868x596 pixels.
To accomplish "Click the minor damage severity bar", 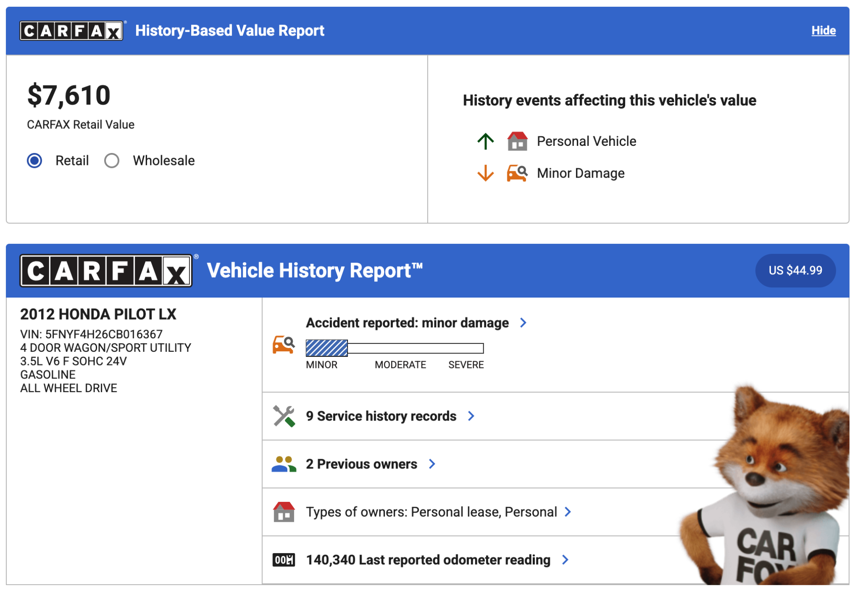I will [394, 348].
